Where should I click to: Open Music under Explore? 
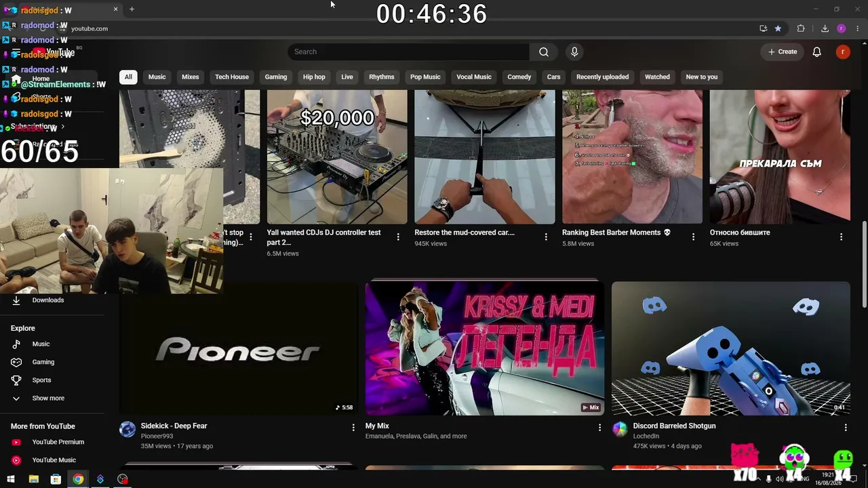tap(41, 344)
